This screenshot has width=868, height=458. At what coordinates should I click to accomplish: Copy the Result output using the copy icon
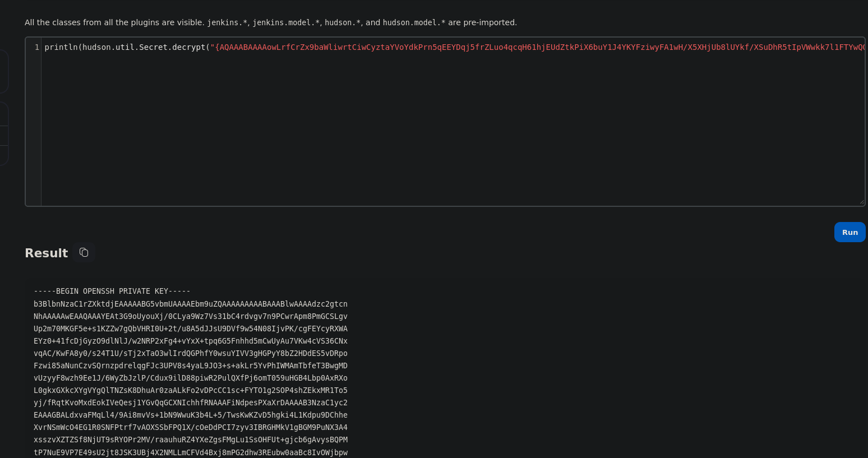[84, 253]
